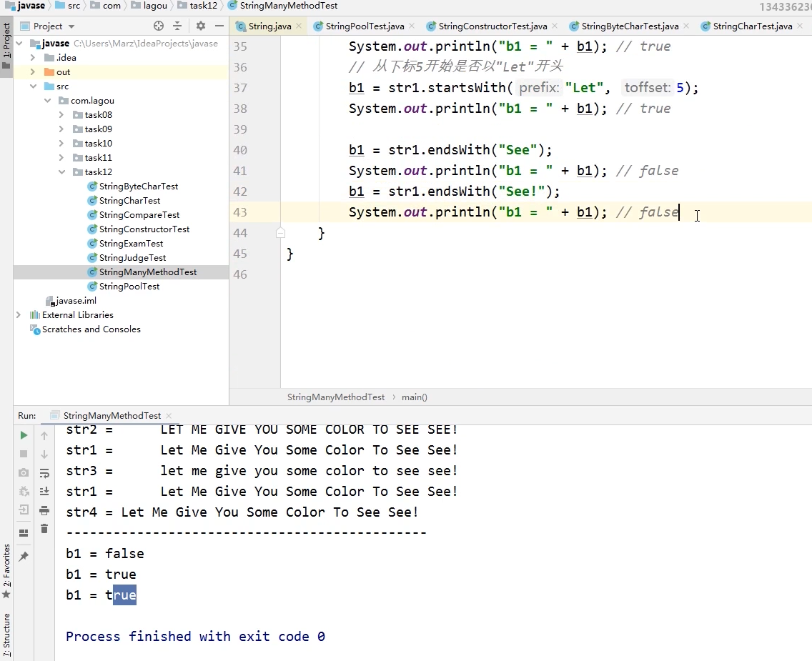The width and height of the screenshot is (812, 661).
Task: Expand External Libraries node
Action: (x=19, y=314)
